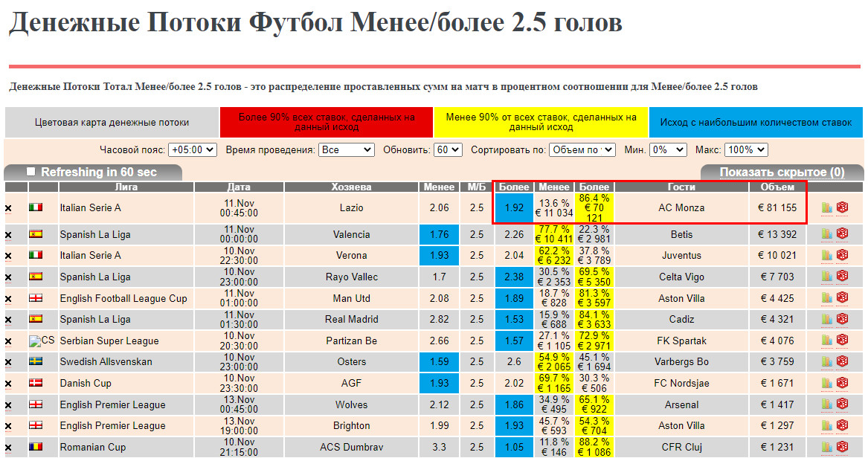Click Показать скрытое (0) button
The image size is (868, 458).
click(x=782, y=172)
